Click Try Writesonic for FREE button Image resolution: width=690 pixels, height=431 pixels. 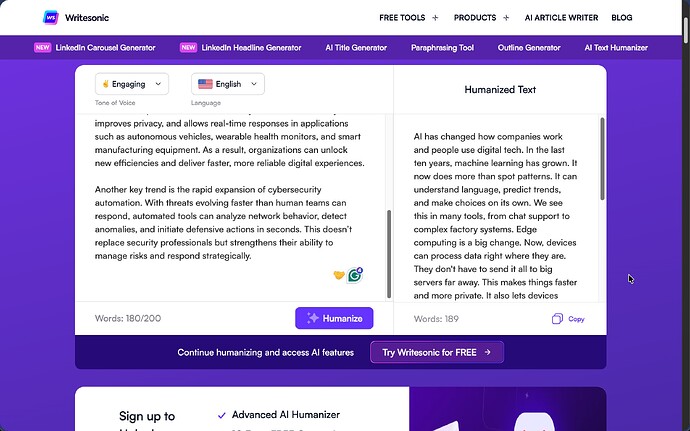point(437,352)
